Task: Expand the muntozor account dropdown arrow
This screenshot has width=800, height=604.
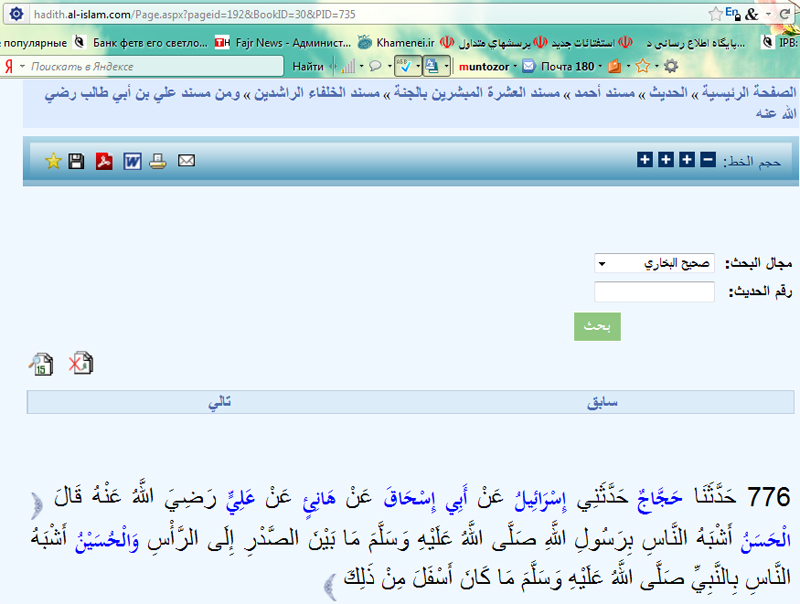Action: point(515,66)
